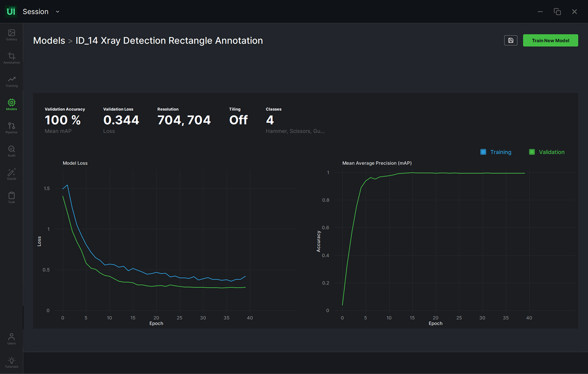This screenshot has height=374, width=588.
Task: Toggle the Validation legend series
Action: (x=547, y=152)
